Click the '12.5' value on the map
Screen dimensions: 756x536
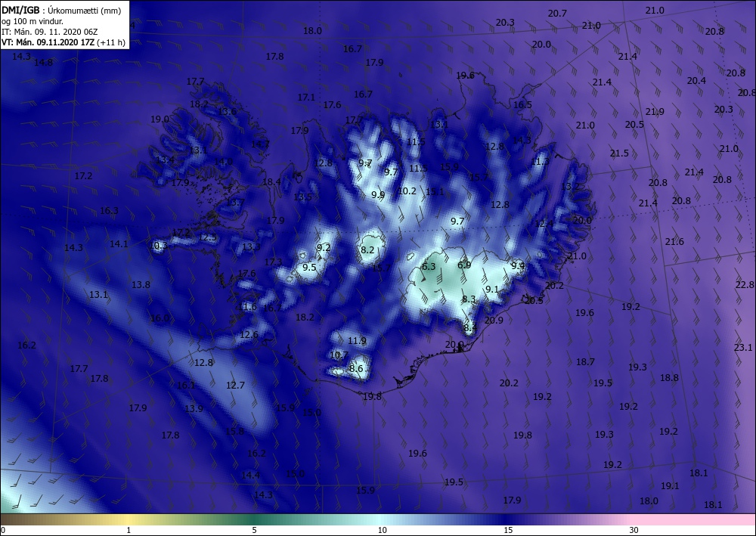tap(208, 237)
